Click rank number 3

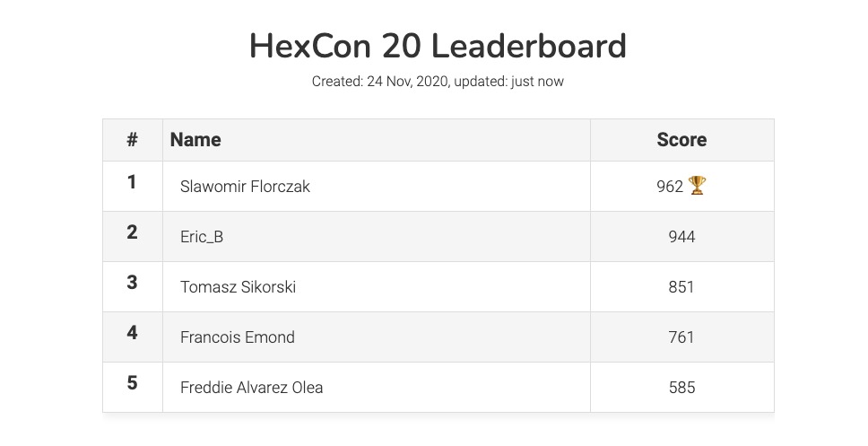(x=132, y=283)
